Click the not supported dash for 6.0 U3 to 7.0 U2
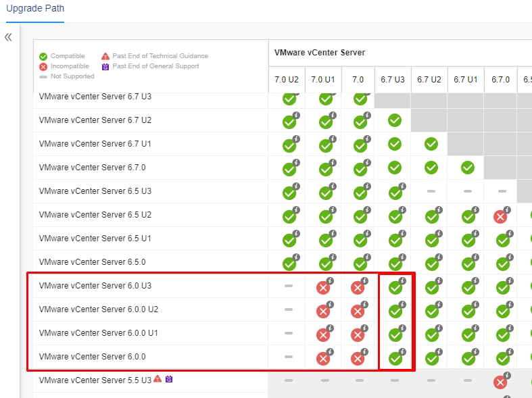The image size is (532, 398). point(289,286)
